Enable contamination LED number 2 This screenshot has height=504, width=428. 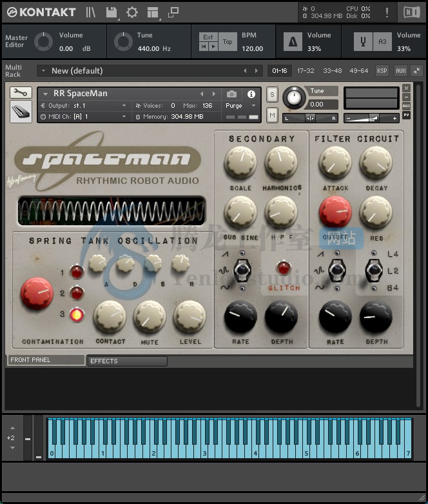coord(77,293)
